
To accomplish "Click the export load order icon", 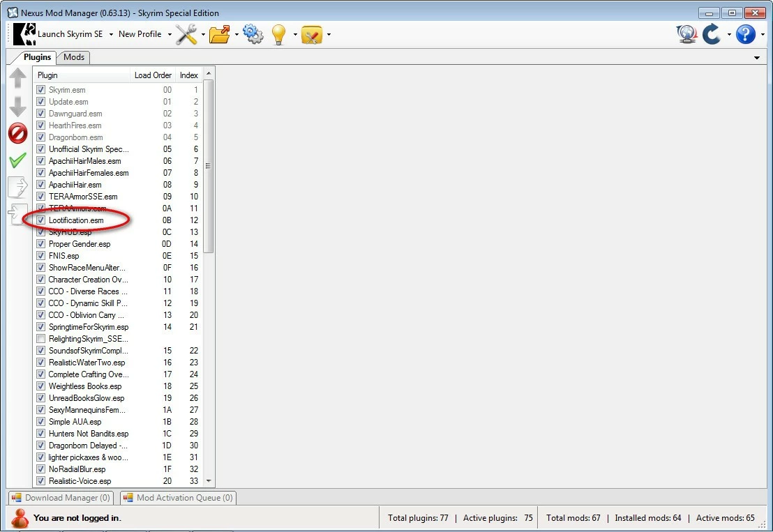I will tap(17, 187).
